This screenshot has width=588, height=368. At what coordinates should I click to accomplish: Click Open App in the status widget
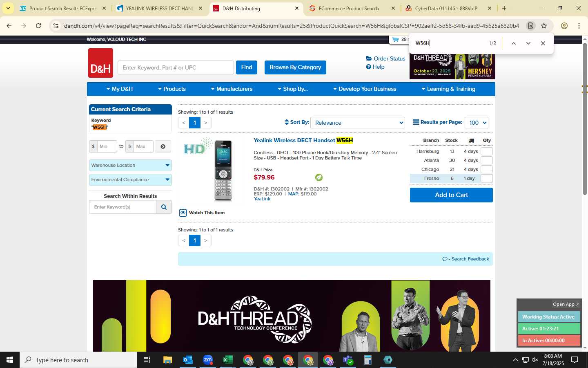coord(566,304)
